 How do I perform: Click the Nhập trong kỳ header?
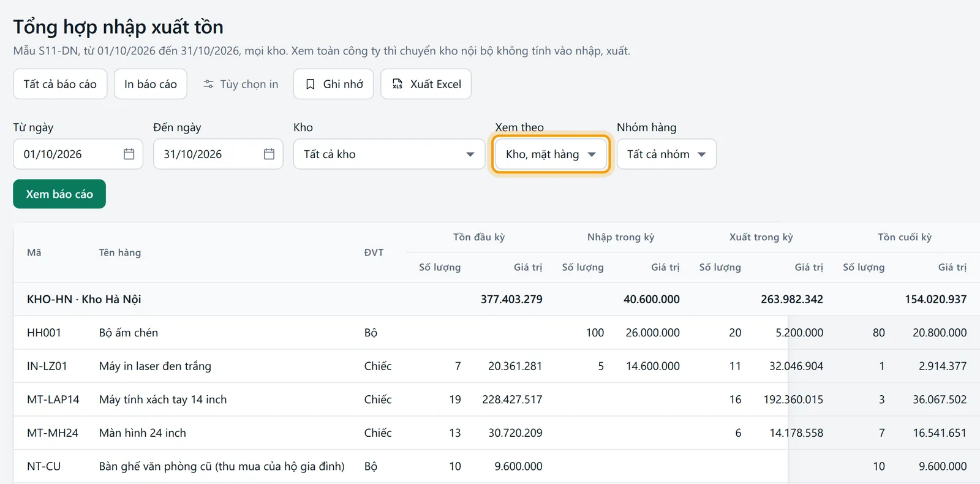(621, 237)
